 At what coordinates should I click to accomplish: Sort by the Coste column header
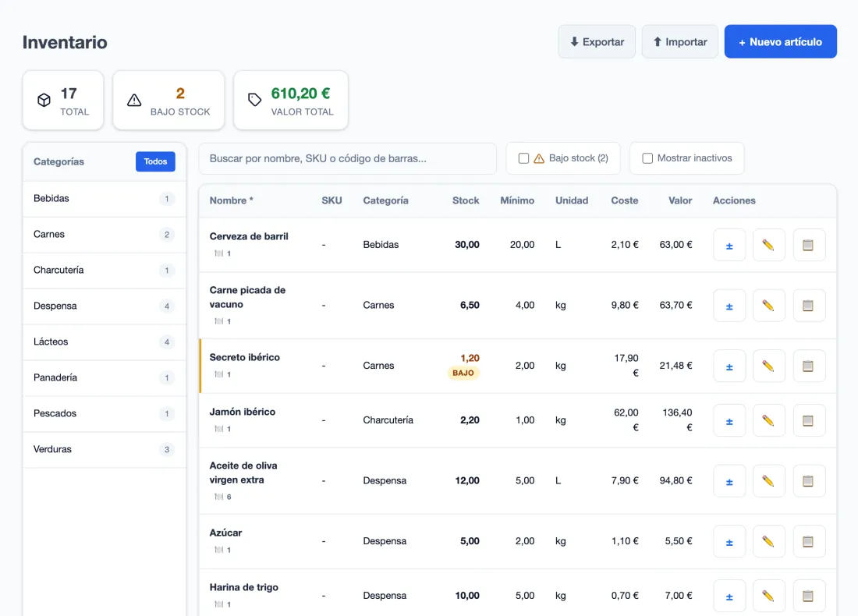[624, 200]
